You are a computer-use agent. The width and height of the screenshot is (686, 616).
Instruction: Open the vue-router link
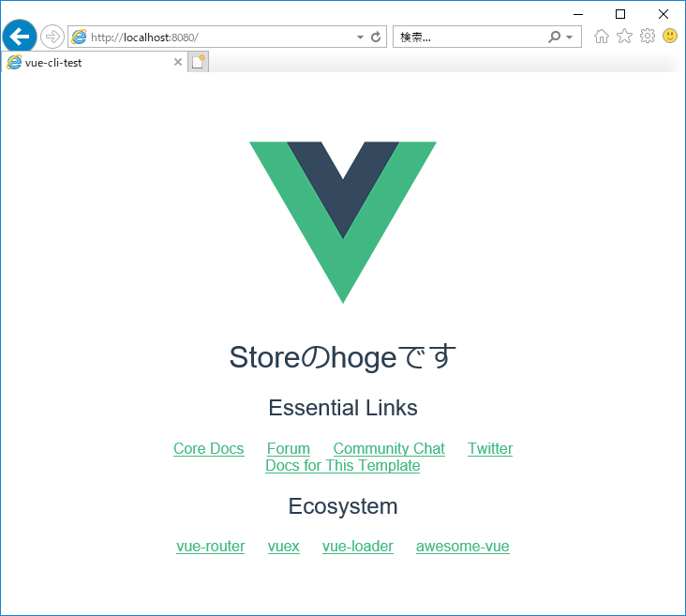tap(211, 547)
